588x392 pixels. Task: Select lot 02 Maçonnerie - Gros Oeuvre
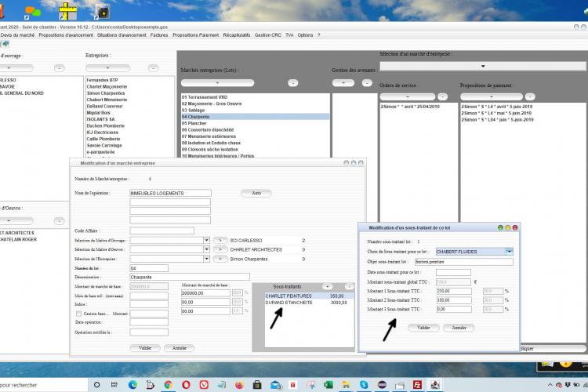point(256,103)
